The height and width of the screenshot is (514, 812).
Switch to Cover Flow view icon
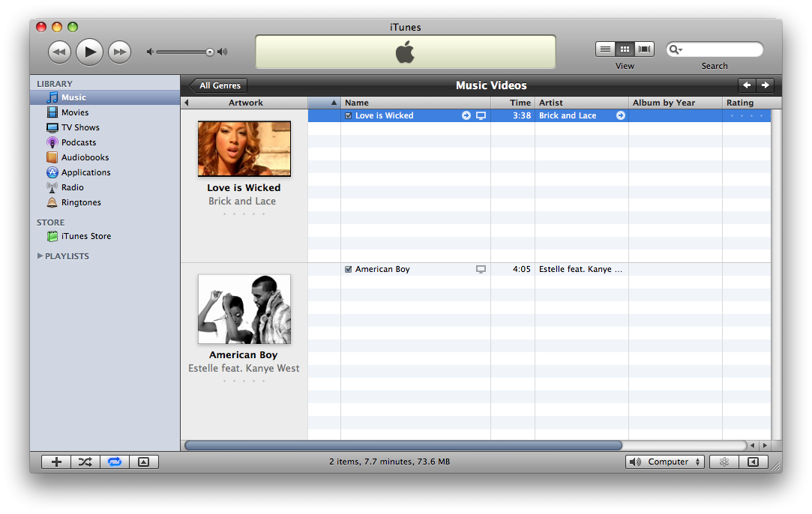pyautogui.click(x=644, y=49)
